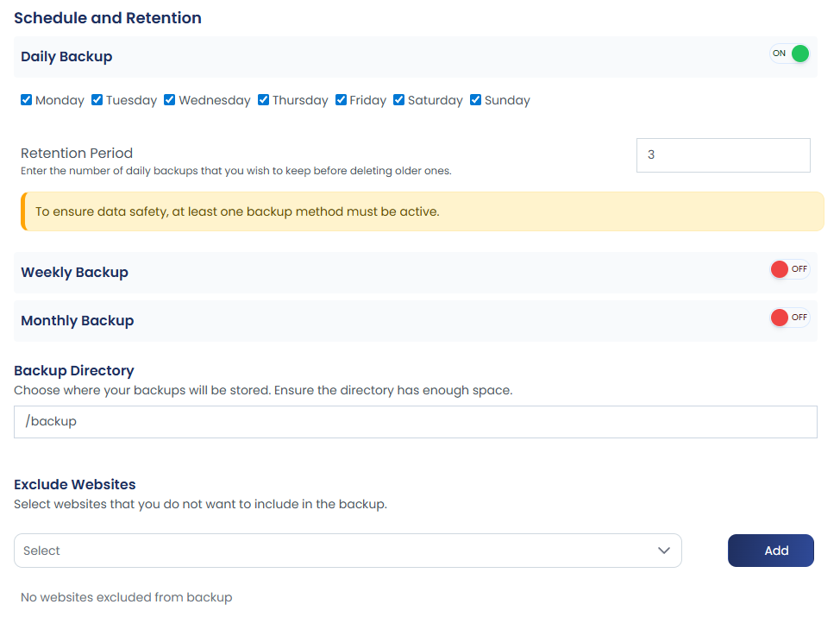Uncheck the Sunday checkbox
The width and height of the screenshot is (840, 617).
[475, 100]
